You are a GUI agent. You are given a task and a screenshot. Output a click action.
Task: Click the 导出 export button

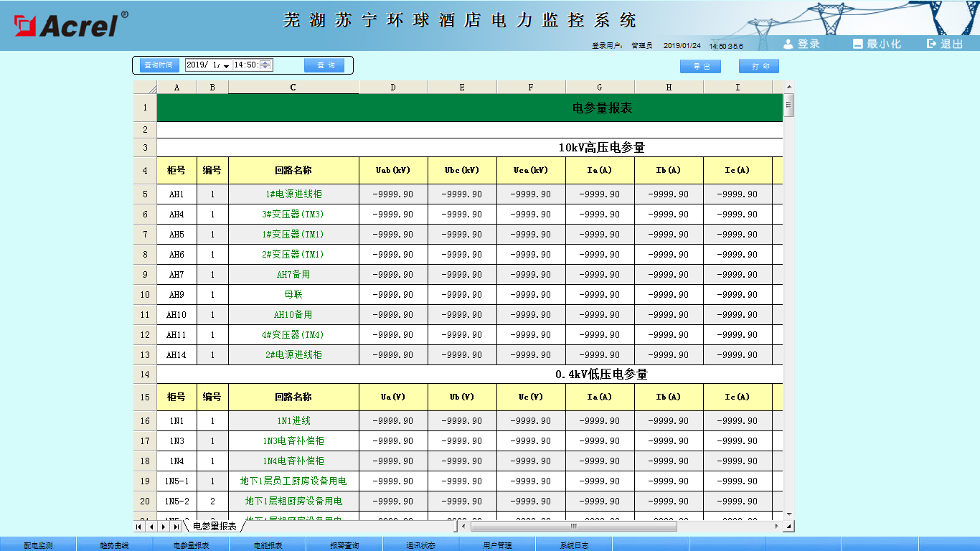tap(700, 66)
